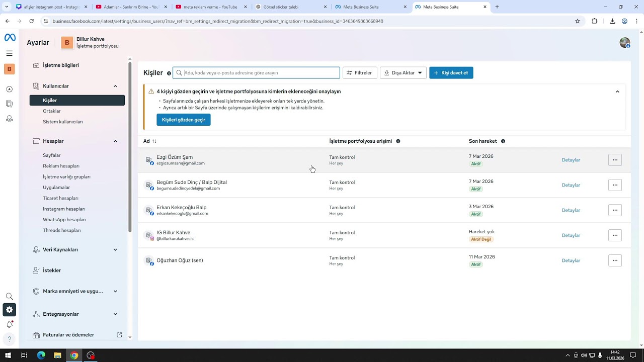This screenshot has width=644, height=362.
Task: Open Sistem kullanıcıları in sidebar
Action: 63,122
